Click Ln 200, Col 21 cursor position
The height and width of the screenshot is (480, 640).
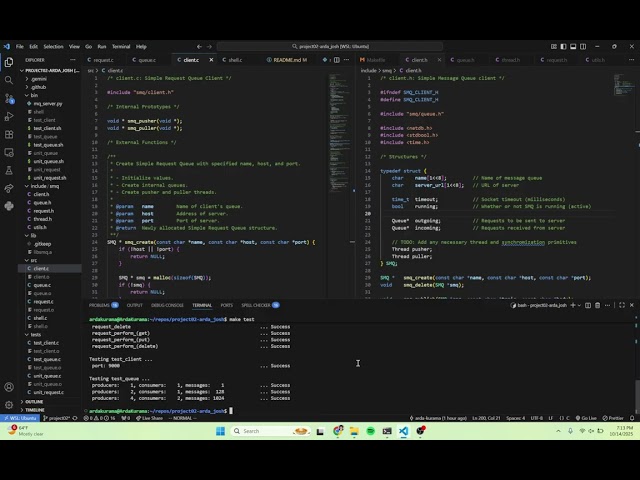coord(486,418)
